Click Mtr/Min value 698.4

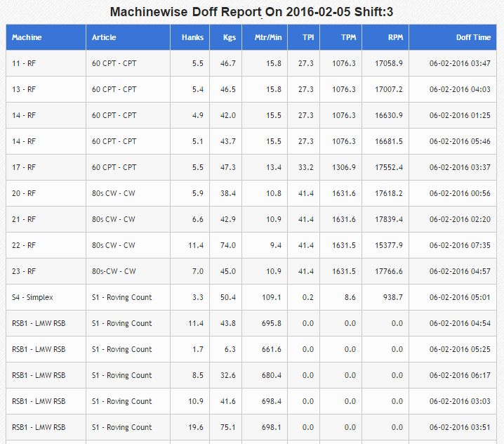[x=272, y=401]
